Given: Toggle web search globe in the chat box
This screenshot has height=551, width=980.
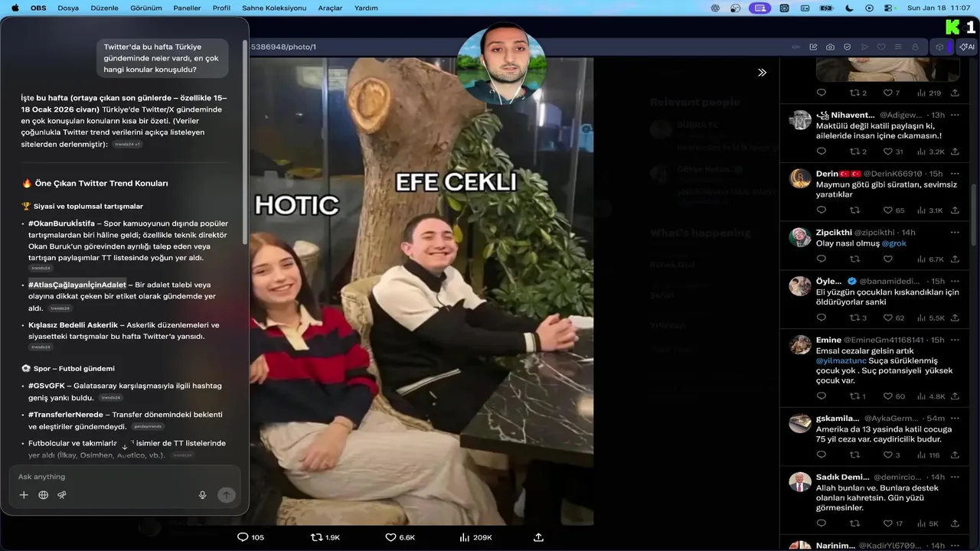Looking at the screenshot, I should click(43, 495).
